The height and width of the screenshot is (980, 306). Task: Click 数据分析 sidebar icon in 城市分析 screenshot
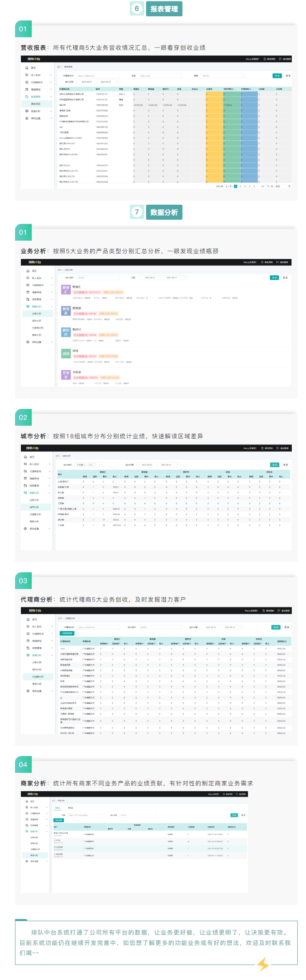(x=25, y=493)
